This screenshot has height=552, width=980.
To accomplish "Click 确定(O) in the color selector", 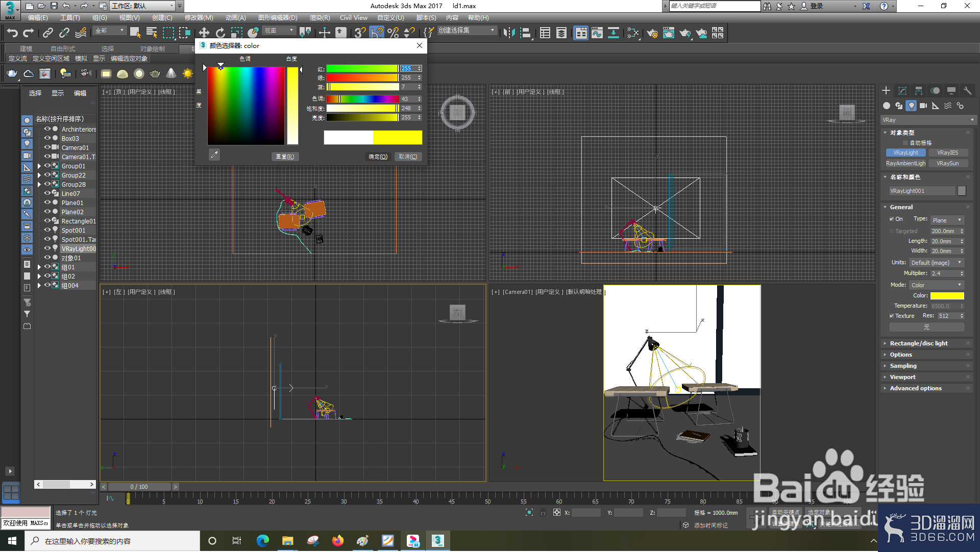I will [378, 157].
